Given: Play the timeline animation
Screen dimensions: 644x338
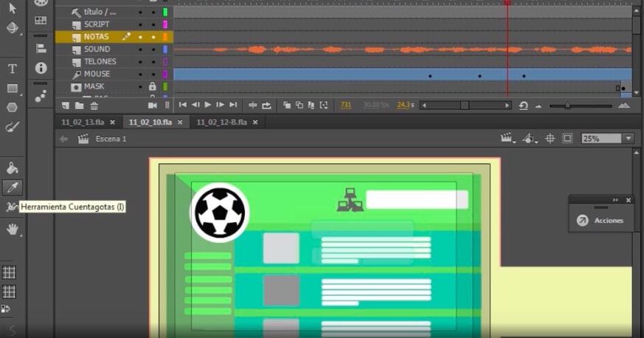Looking at the screenshot, I should [208, 105].
